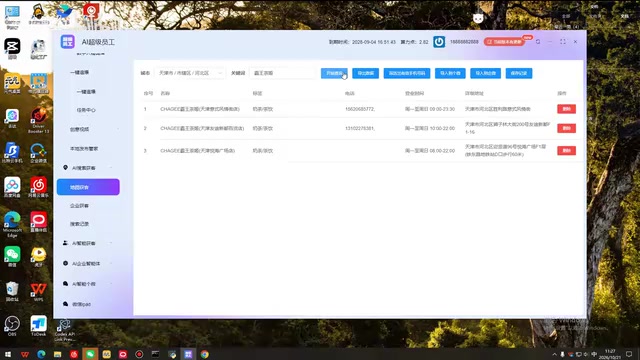The height and width of the screenshot is (360, 640).
Task: Open the ToDesk desktop shortcut
Action: pos(38,326)
